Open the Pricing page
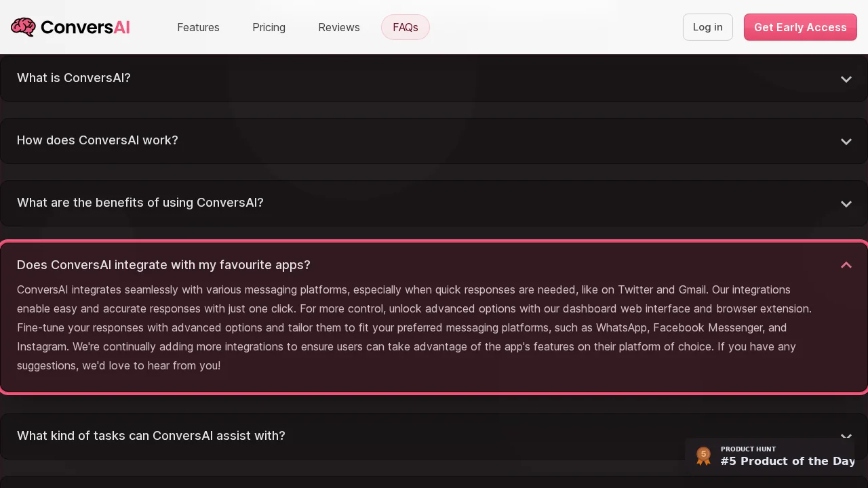The image size is (868, 488). click(269, 27)
